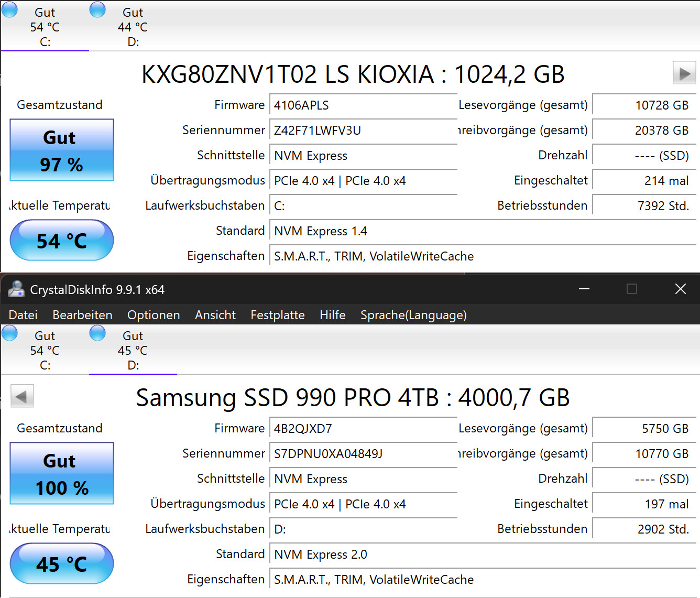Click power-on count 214 mal
Viewport: 700px width, 598px height.
[x=644, y=180]
